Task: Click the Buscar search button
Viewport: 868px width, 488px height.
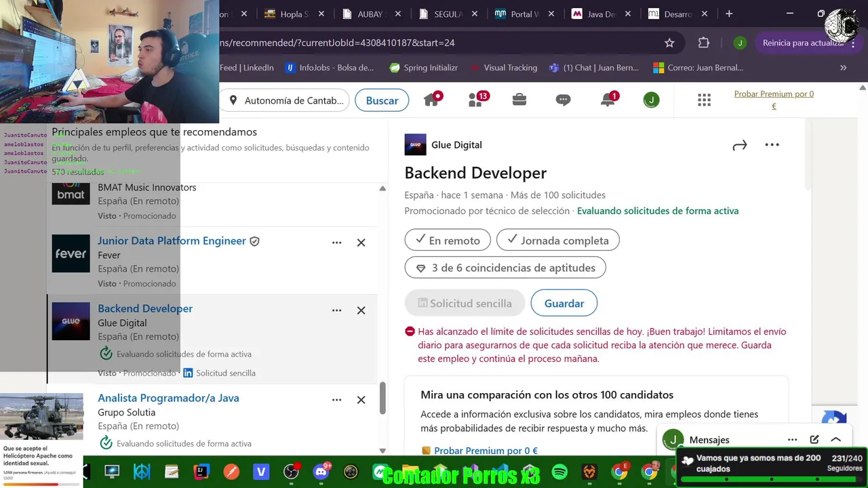Action: [382, 100]
